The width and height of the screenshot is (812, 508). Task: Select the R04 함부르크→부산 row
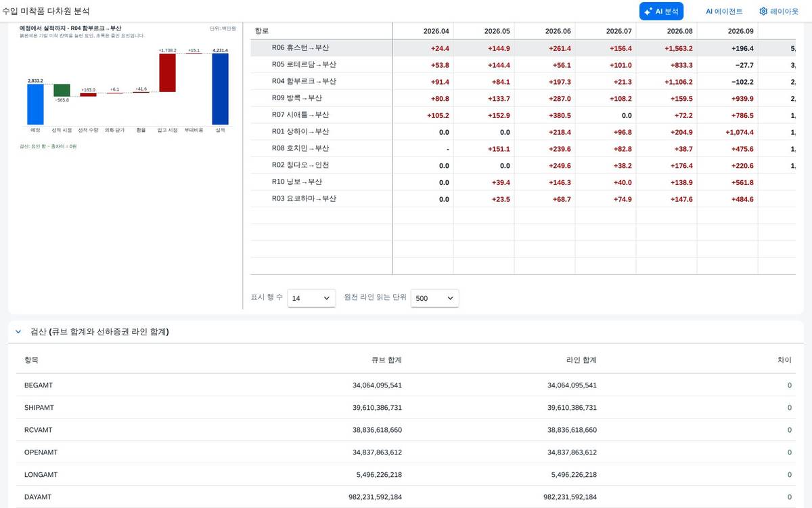(523, 81)
